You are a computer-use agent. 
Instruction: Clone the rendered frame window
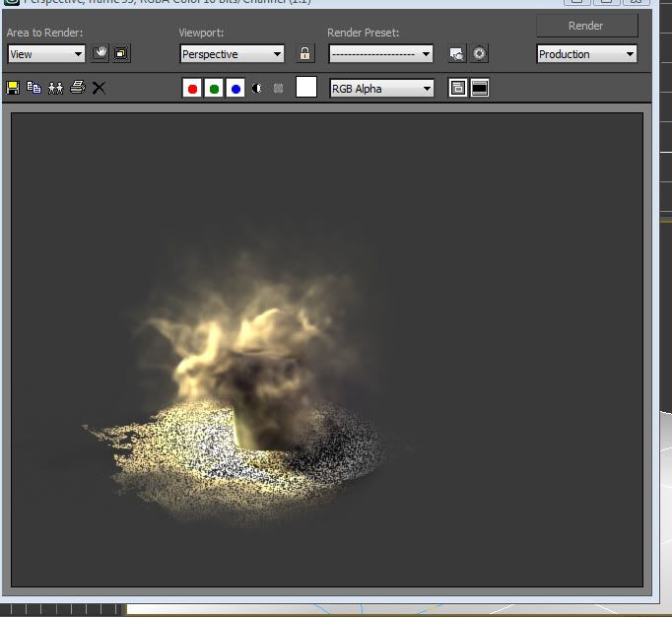[x=55, y=88]
